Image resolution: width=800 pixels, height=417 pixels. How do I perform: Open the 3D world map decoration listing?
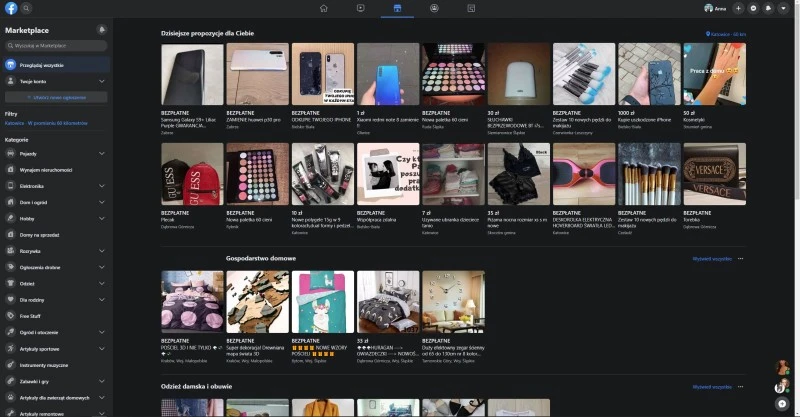tap(258, 302)
